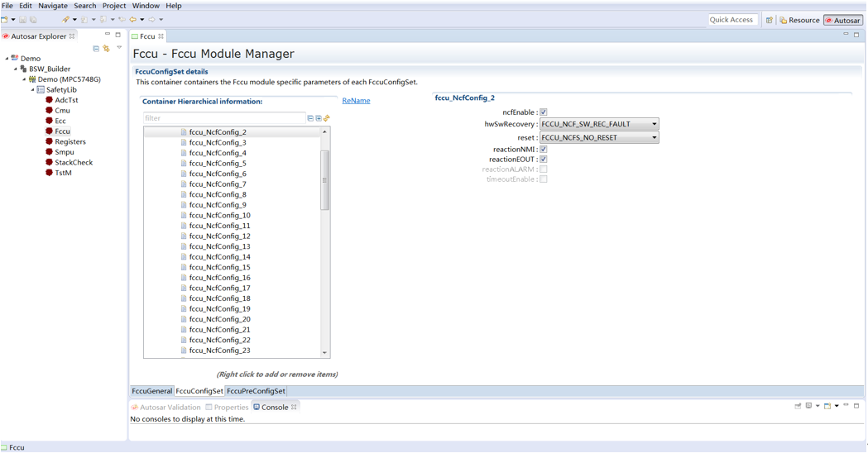Viewport: 868px width, 458px height.
Task: Open the Navigate menu
Action: 53,6
